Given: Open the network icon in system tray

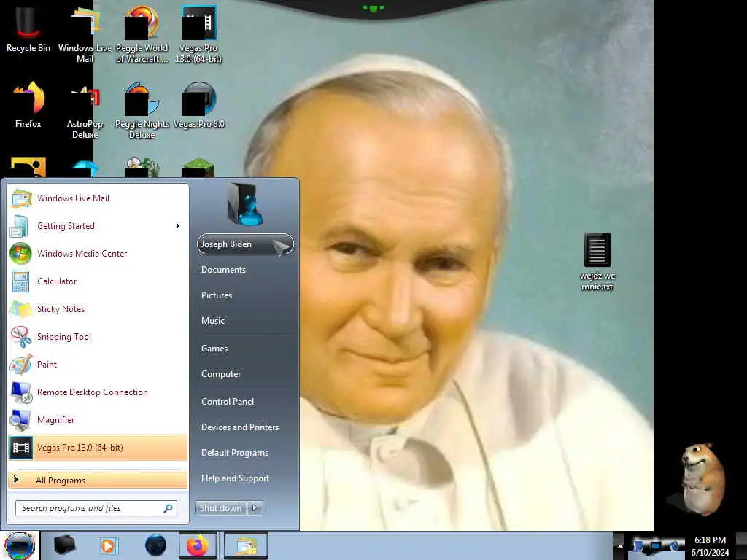Looking at the screenshot, I should click(x=656, y=545).
